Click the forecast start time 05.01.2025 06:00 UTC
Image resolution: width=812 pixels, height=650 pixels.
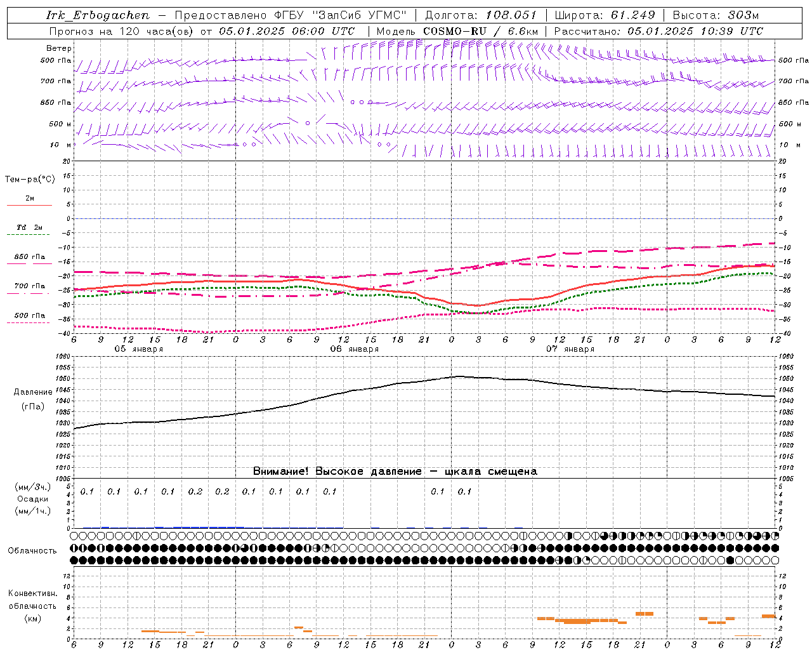[287, 31]
